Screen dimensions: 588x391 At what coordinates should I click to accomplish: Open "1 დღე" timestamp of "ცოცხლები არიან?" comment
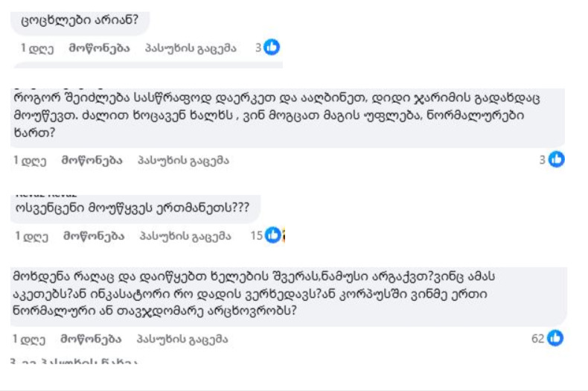[37, 48]
